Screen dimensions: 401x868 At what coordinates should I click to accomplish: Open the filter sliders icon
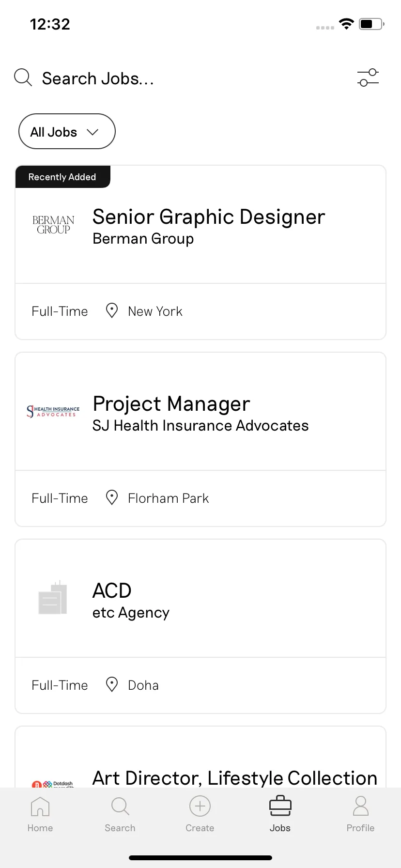(368, 77)
